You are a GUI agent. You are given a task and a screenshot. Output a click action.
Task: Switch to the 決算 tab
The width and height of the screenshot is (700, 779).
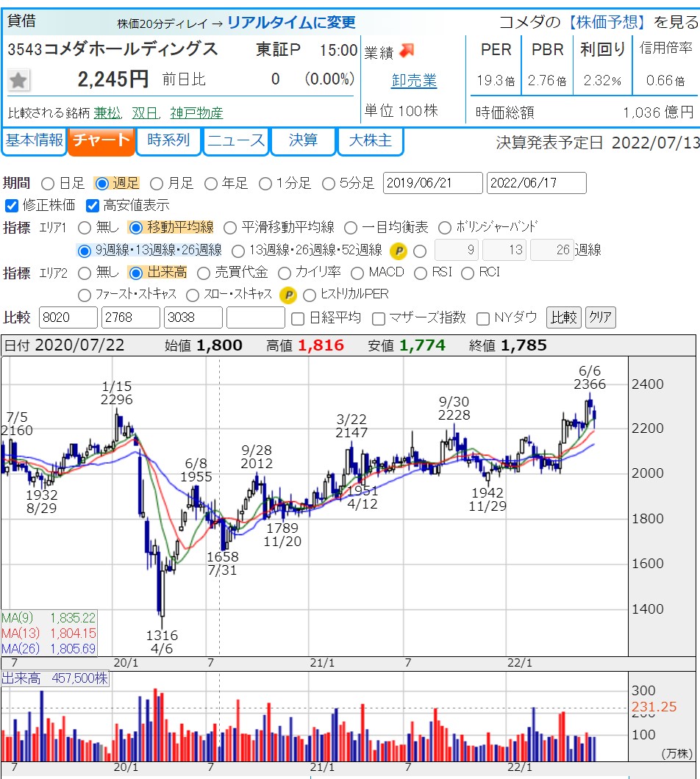(303, 140)
